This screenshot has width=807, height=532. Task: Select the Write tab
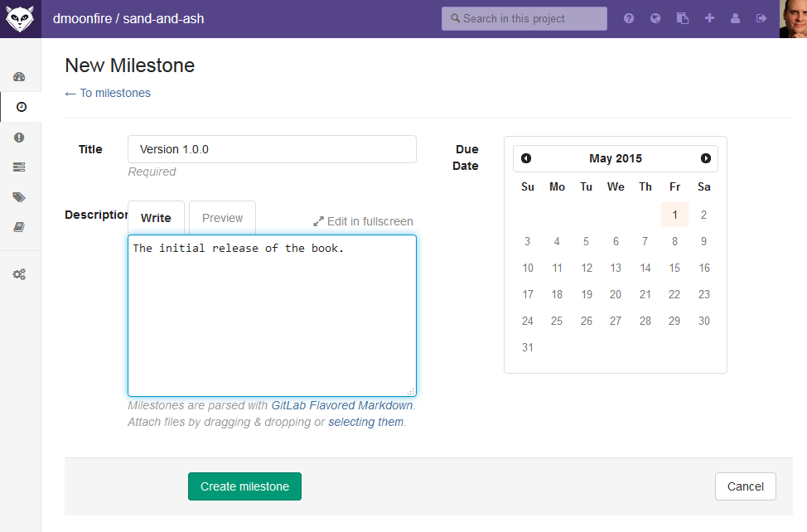[x=156, y=218]
